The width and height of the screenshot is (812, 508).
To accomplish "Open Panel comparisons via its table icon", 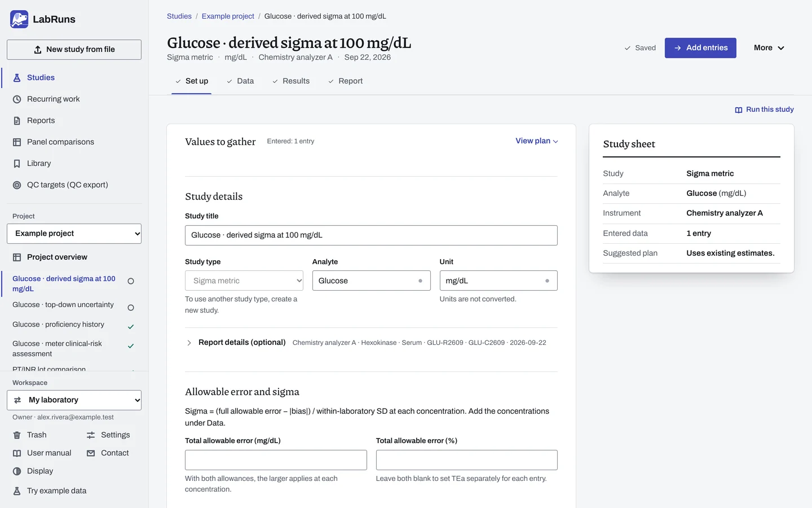I will click(x=17, y=142).
